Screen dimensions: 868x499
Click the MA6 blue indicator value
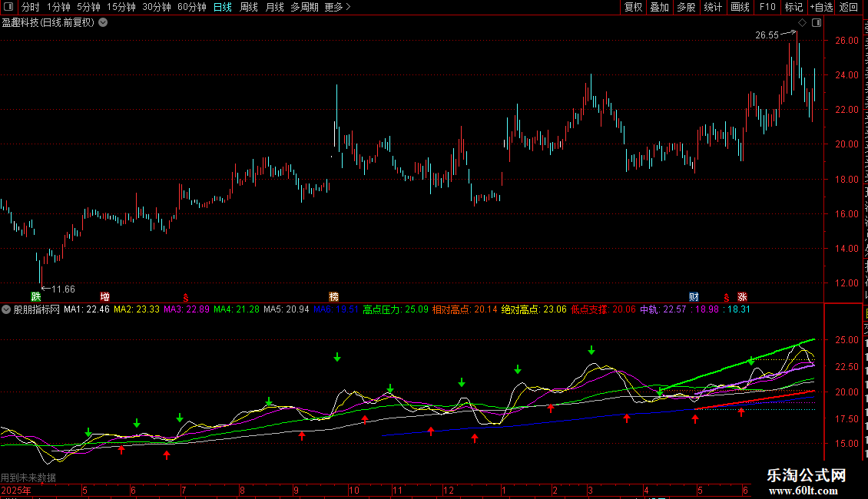click(x=336, y=310)
